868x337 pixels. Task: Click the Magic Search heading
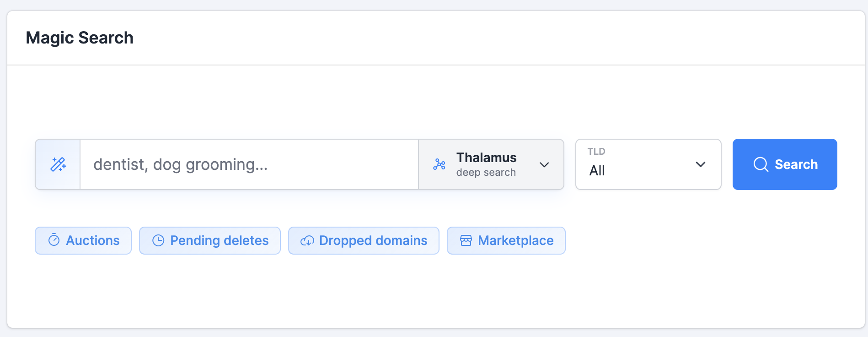point(80,38)
